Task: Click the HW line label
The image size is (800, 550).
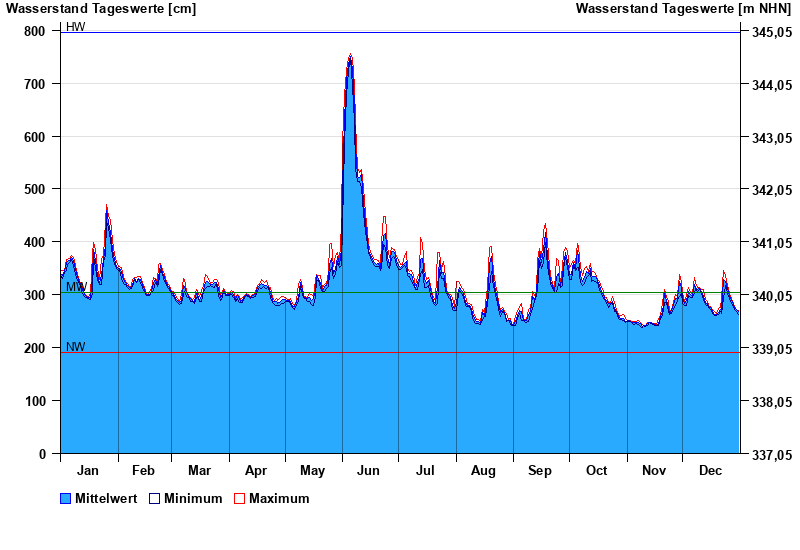Action: (76, 27)
